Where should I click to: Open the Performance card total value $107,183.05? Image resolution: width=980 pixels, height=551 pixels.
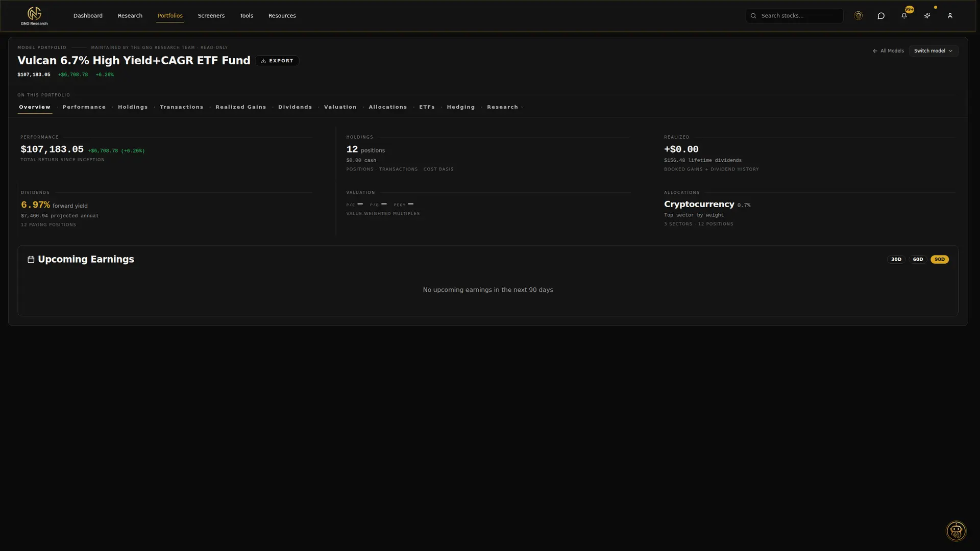tap(52, 149)
